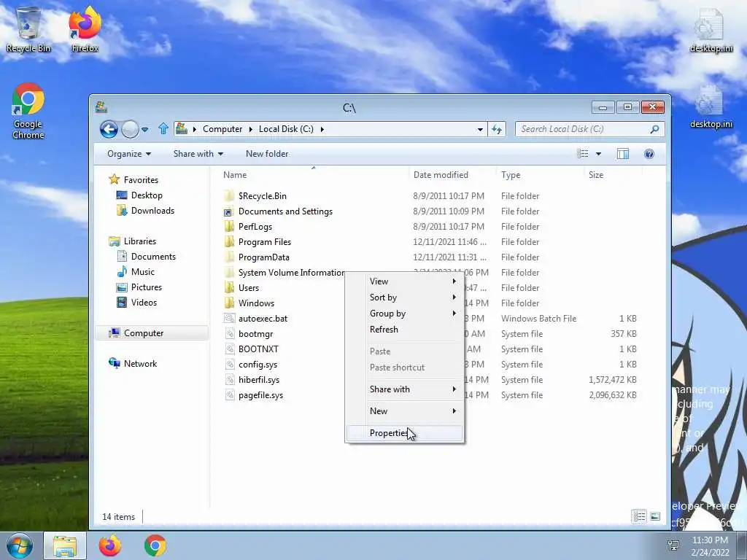747x560 pixels.
Task: Go up one folder level
Action: pos(163,129)
